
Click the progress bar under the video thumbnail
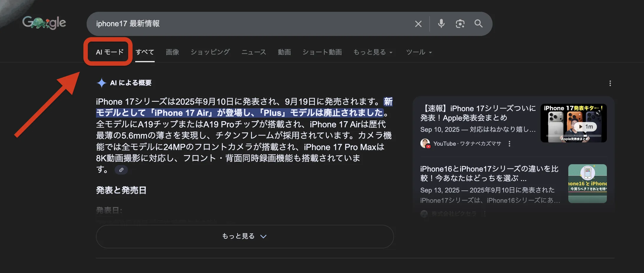click(x=573, y=136)
